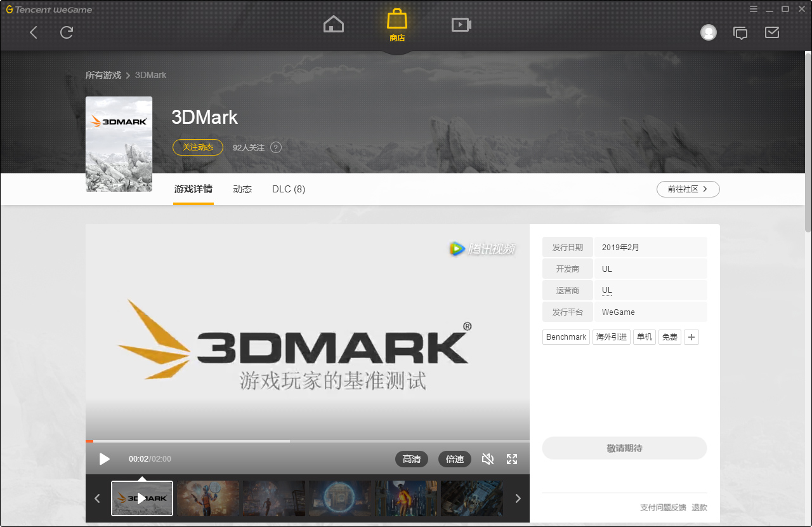
Task: Toggle fullscreen video mode
Action: (512, 459)
